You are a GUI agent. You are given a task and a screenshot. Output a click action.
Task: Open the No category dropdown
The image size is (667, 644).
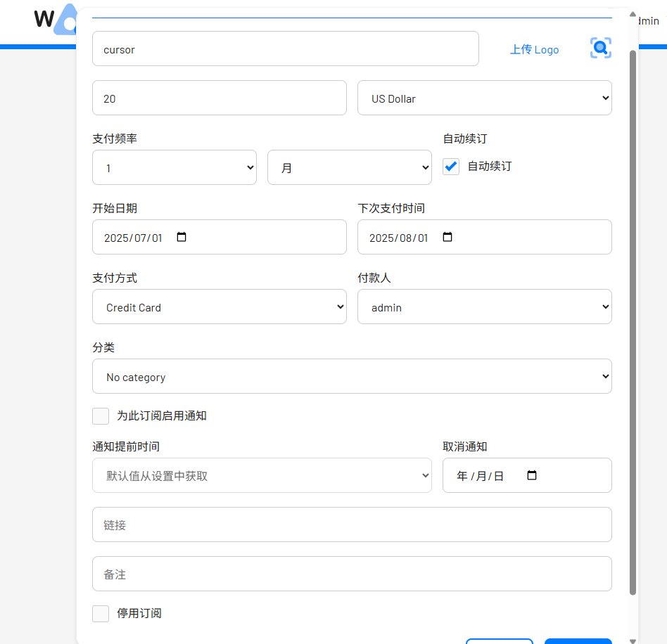point(352,376)
